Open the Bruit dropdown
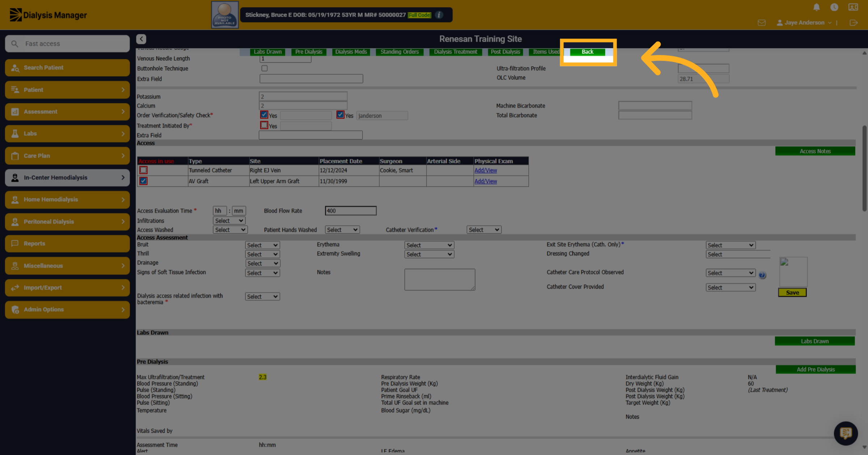 pyautogui.click(x=263, y=245)
